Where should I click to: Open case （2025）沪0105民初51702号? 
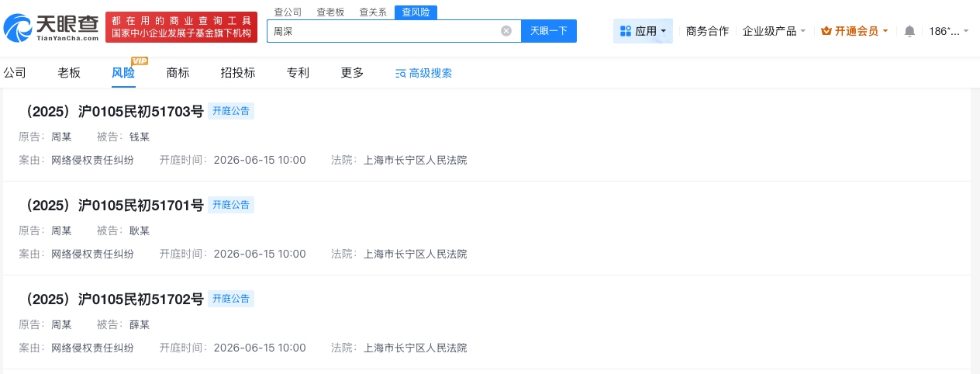tap(111, 299)
